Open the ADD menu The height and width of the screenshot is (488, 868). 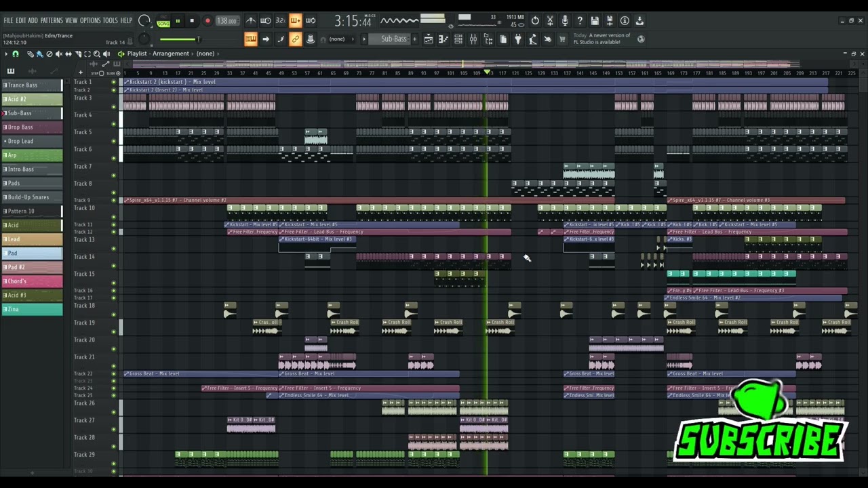33,21
